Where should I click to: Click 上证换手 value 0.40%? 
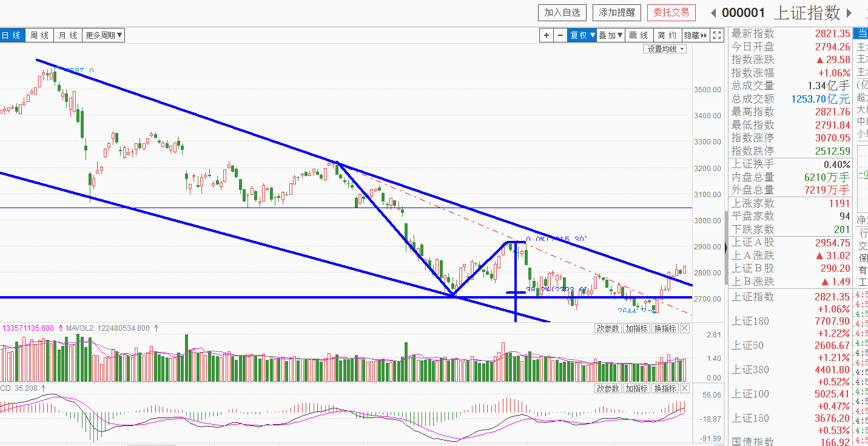point(837,164)
